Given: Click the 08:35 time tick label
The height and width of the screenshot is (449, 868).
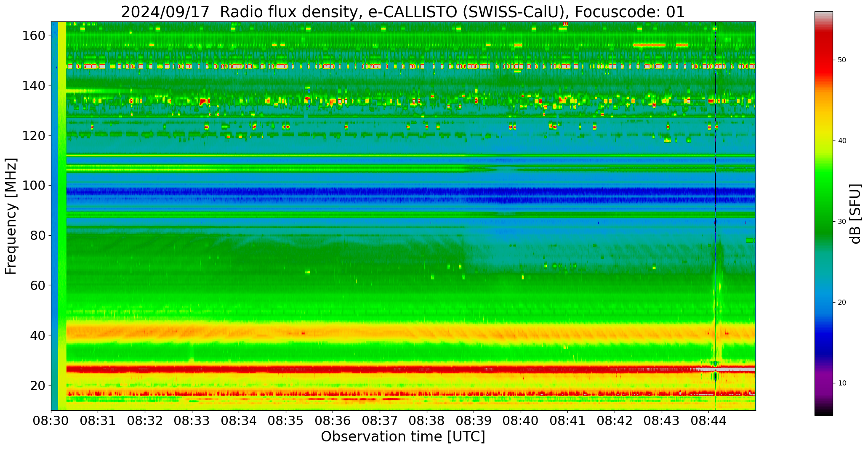Looking at the screenshot, I should (x=286, y=420).
